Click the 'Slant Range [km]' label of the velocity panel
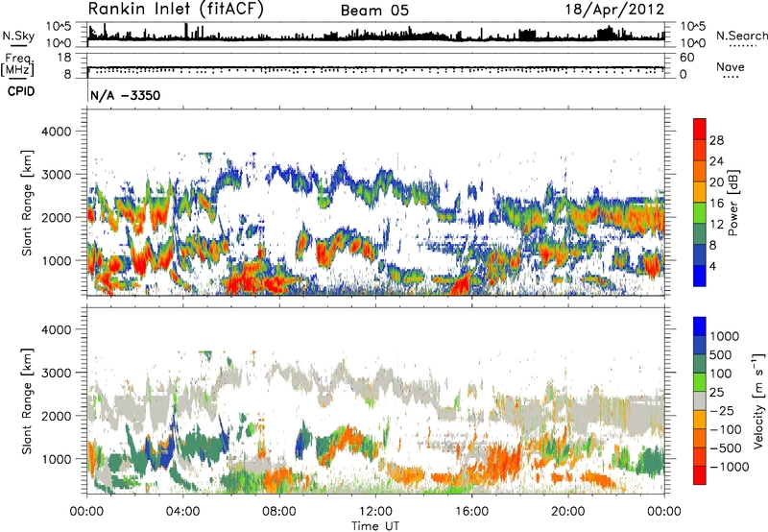768x532 pixels. (x=28, y=401)
